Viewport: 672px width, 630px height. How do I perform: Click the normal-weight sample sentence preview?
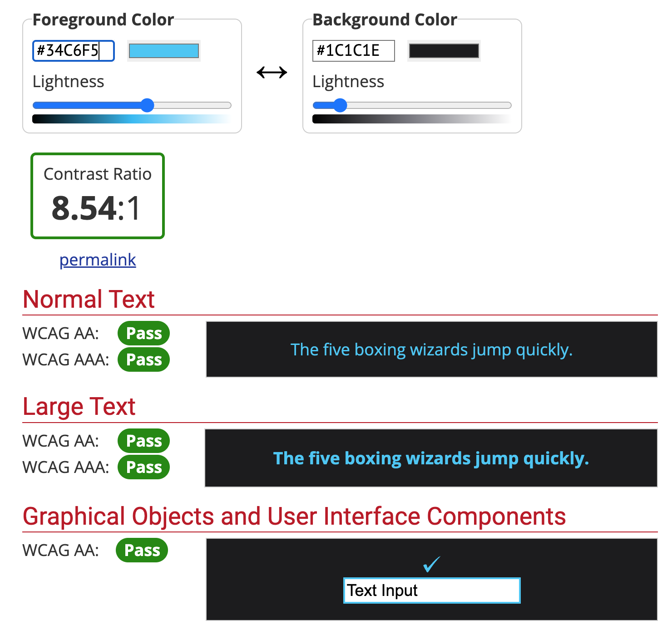point(431,349)
